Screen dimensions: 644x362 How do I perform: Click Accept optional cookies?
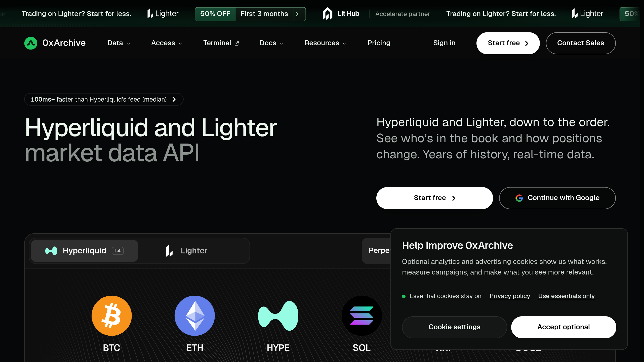coord(563,327)
